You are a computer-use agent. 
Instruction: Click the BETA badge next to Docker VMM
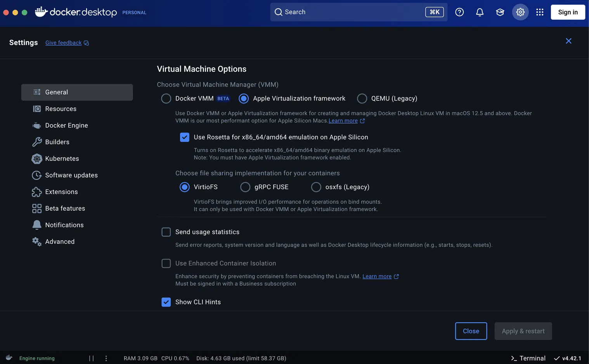coord(223,99)
